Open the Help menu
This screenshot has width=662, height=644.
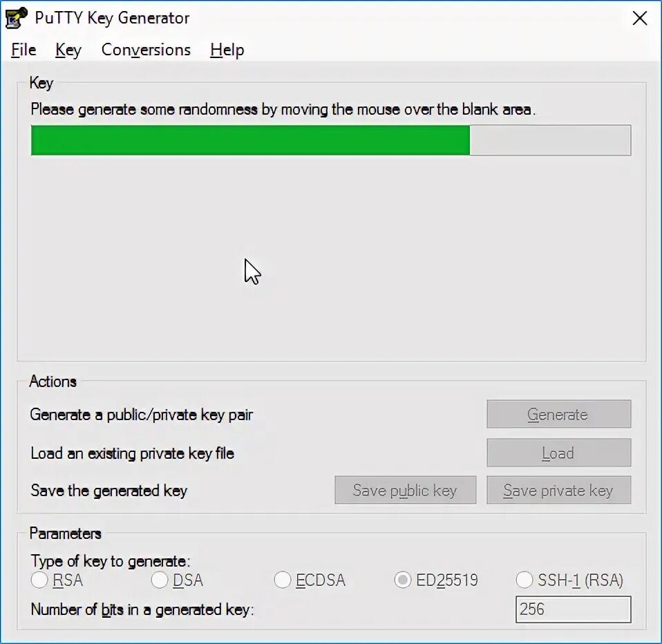coord(227,50)
